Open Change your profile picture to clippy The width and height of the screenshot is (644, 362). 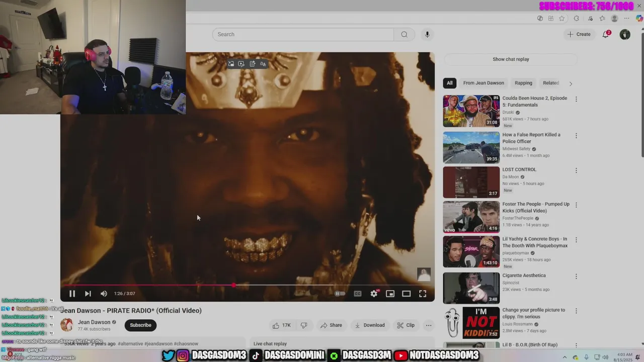[x=534, y=313]
